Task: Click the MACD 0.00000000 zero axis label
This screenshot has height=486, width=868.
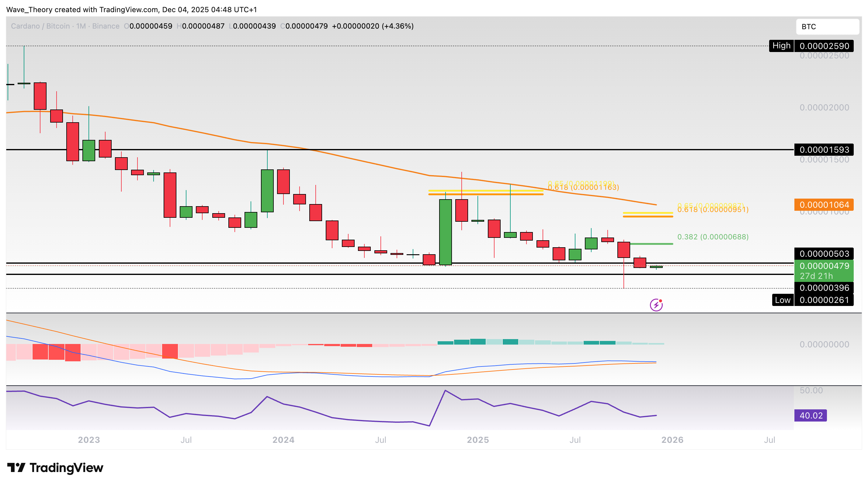Action: (x=824, y=344)
